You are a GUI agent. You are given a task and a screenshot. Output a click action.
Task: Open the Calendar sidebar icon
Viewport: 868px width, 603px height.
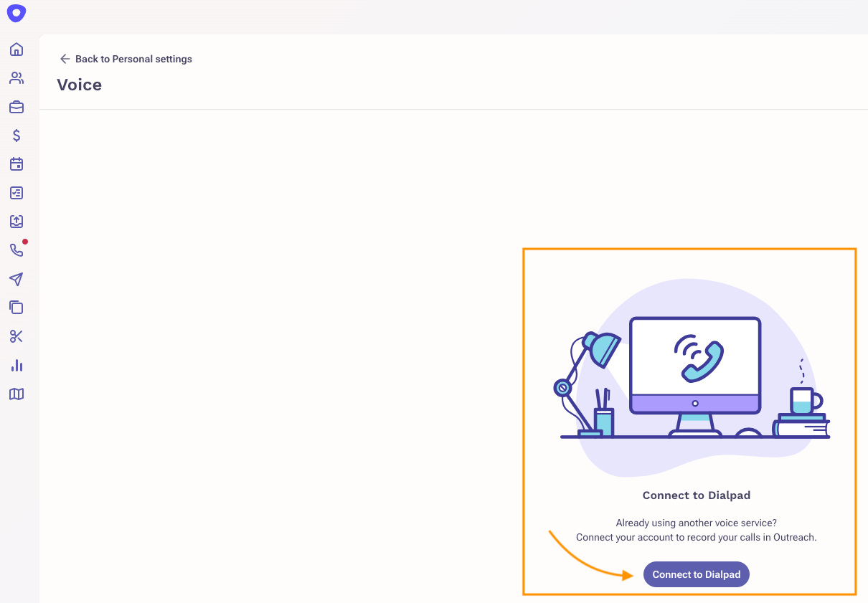[x=16, y=164]
